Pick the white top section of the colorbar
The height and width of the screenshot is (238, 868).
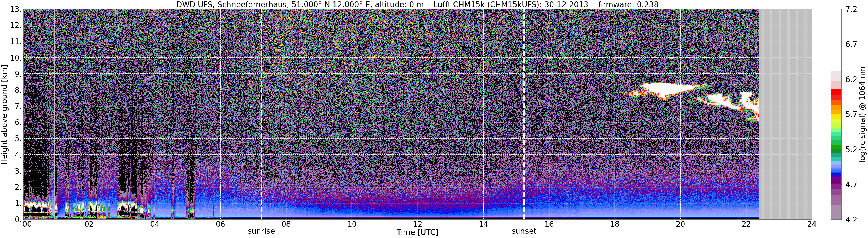[x=836, y=40]
